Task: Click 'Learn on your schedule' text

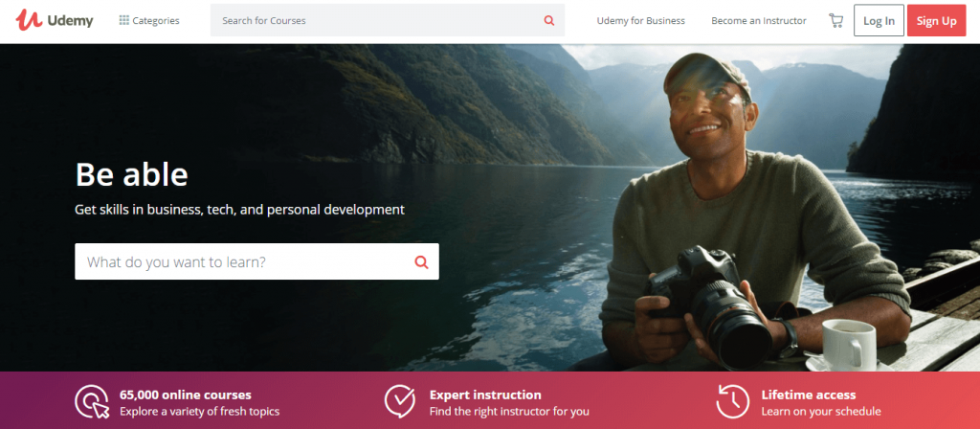Action: pos(821,412)
